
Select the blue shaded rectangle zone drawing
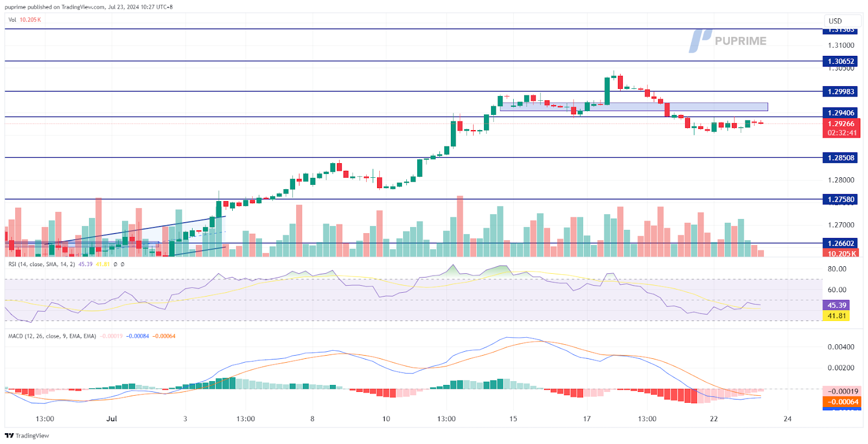[x=634, y=107]
